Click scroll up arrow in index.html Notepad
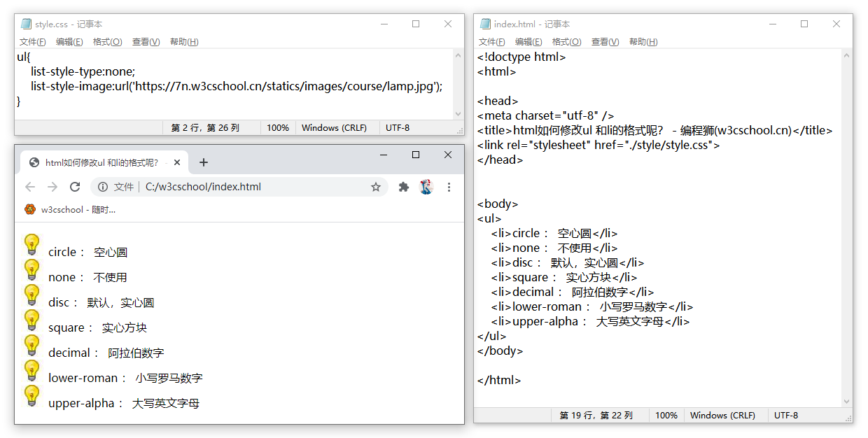Viewport: 868px width, 438px height. pyautogui.click(x=847, y=55)
